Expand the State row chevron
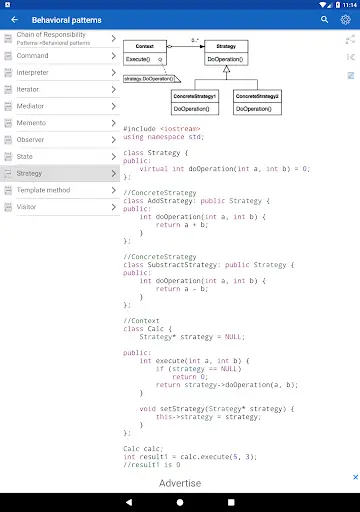 [x=114, y=156]
